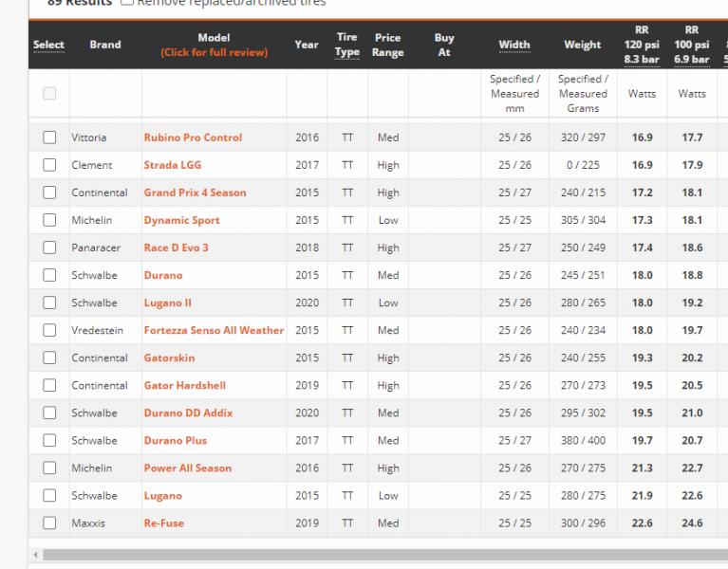Click the Price Range column header

387,45
